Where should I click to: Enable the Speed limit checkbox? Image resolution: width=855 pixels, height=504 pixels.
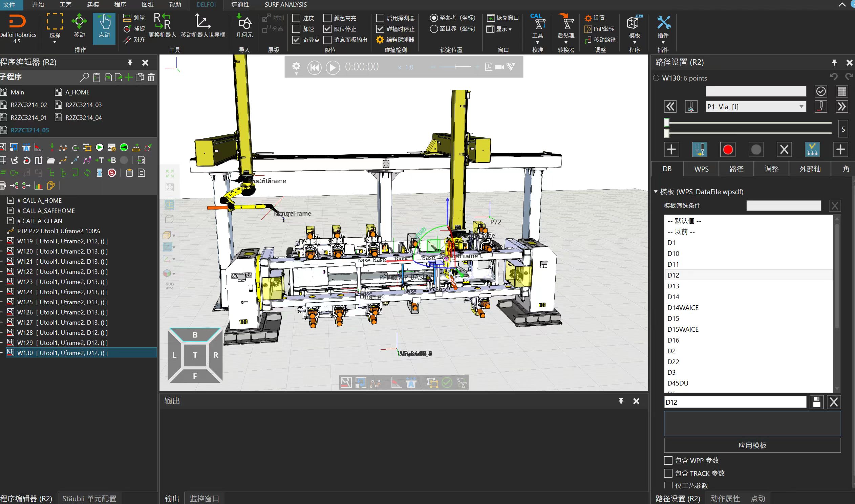point(297,18)
